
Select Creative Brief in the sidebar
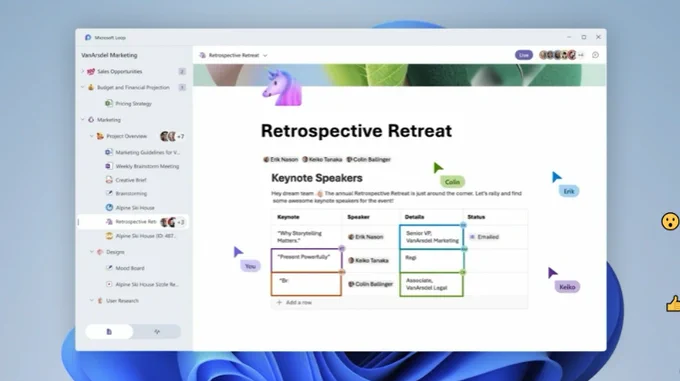pos(131,179)
